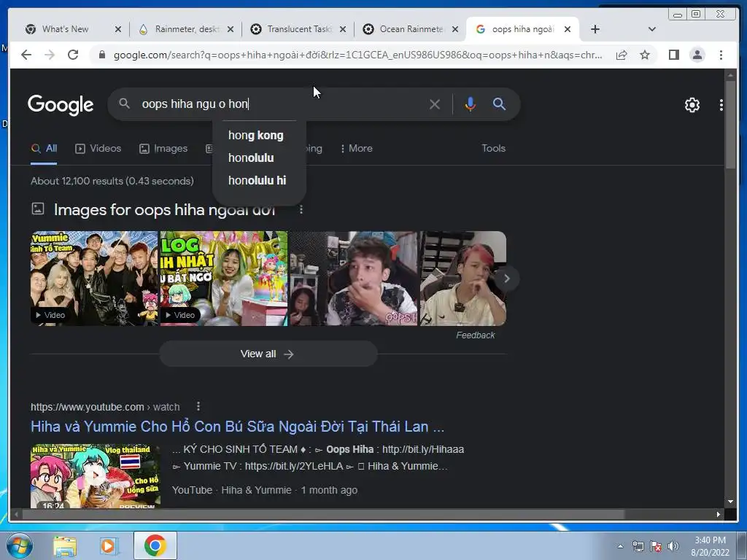
Task: Switch to the Translucent Taskbar tab
Action: (298, 29)
